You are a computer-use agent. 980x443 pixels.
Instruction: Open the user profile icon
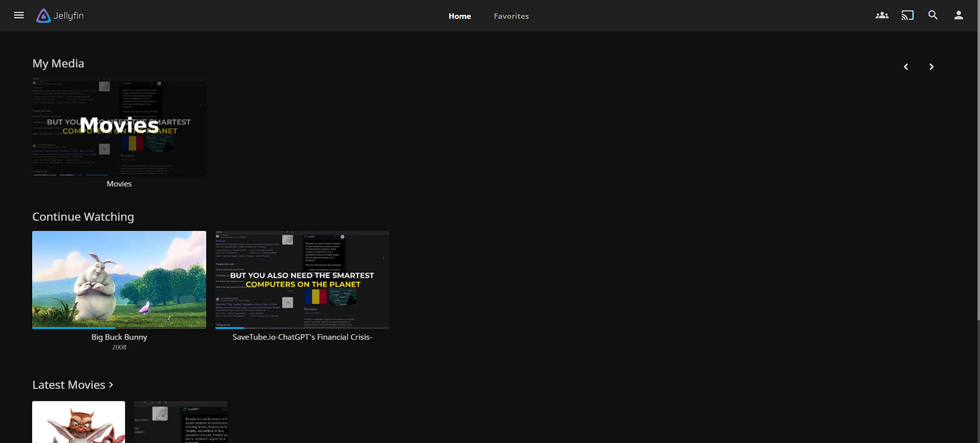click(x=959, y=15)
